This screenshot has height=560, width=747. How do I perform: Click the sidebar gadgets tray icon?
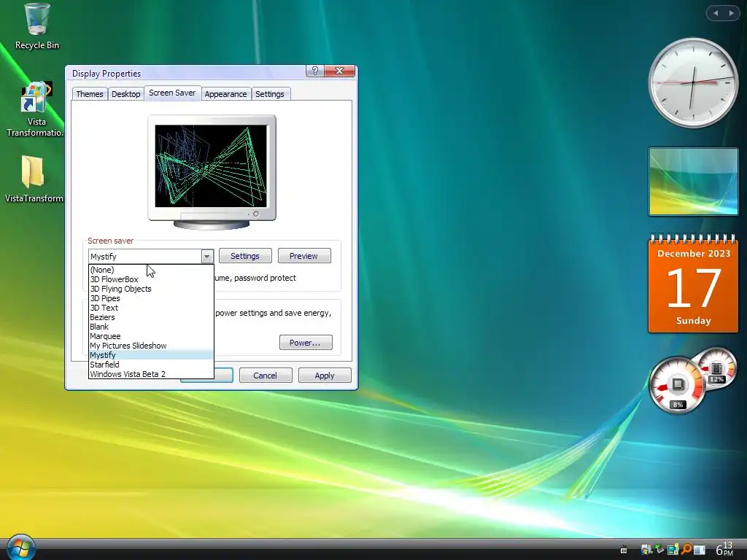coord(673,550)
